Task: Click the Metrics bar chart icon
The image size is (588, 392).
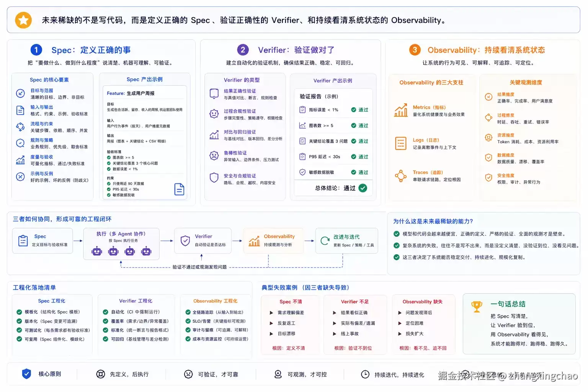Action: coord(401,110)
